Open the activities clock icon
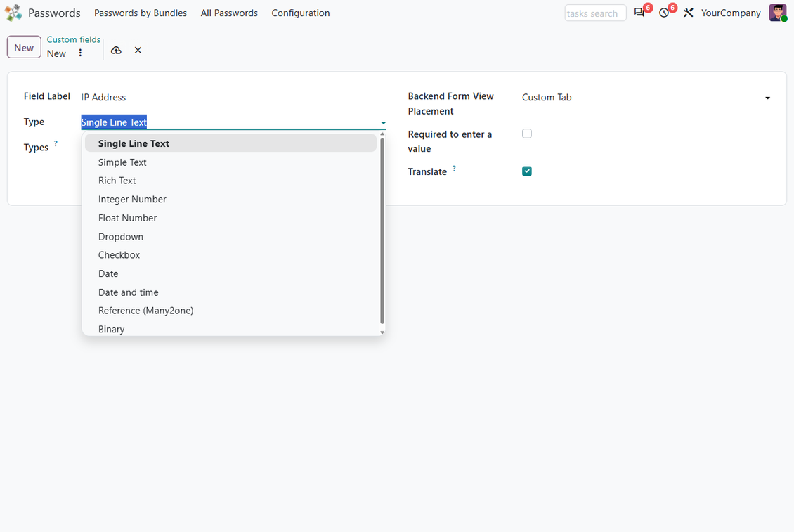The height and width of the screenshot is (532, 794). tap(664, 13)
